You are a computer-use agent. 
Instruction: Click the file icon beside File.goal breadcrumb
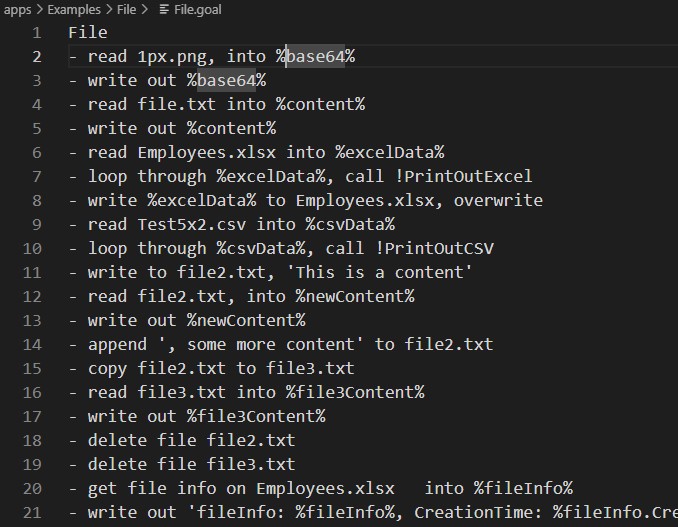165,10
